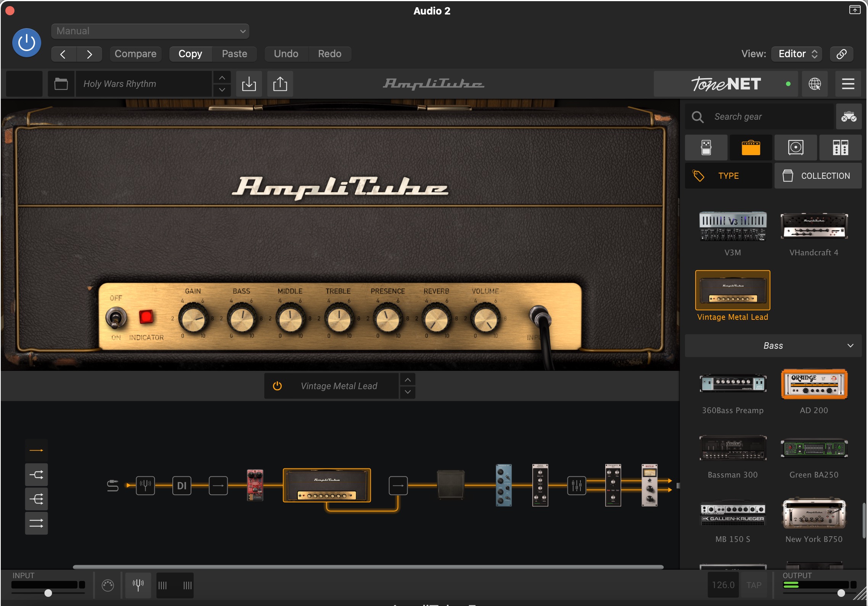Go to previous preset arrow
868x606 pixels.
click(x=64, y=54)
